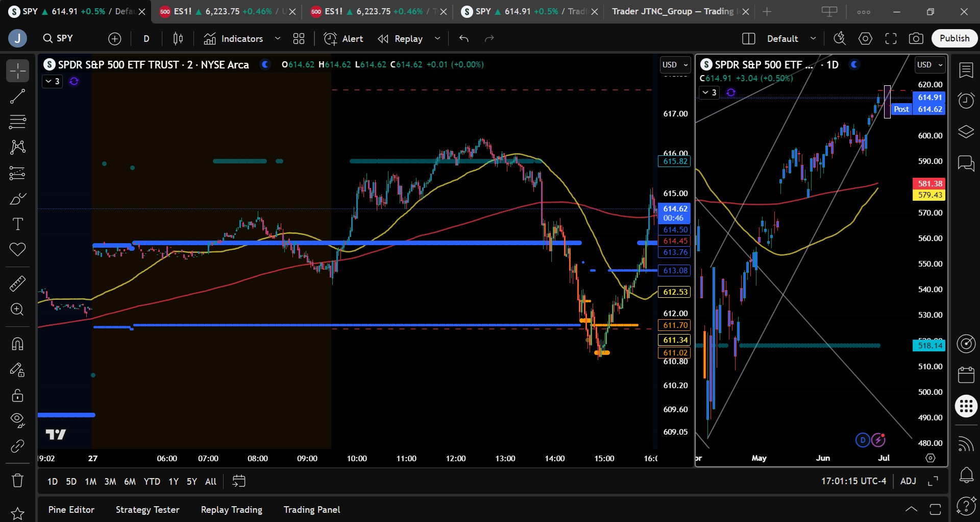Change the D timeframe interval
The height and width of the screenshot is (522, 980).
pyautogui.click(x=146, y=38)
